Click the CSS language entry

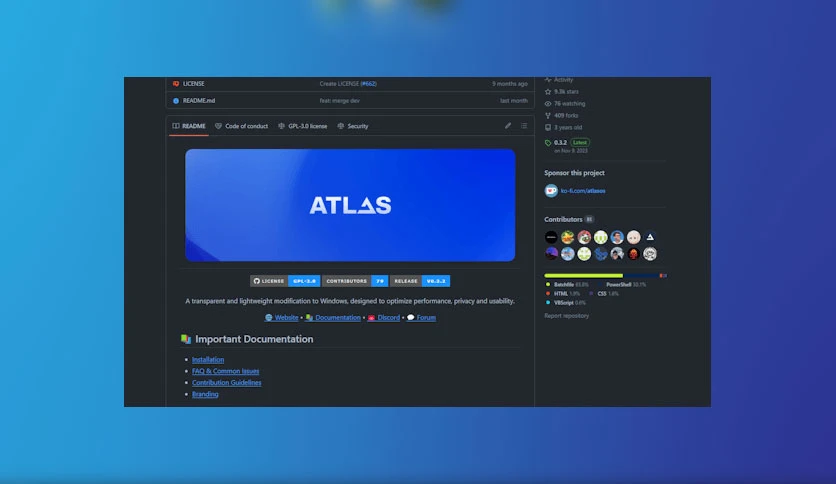(604, 294)
